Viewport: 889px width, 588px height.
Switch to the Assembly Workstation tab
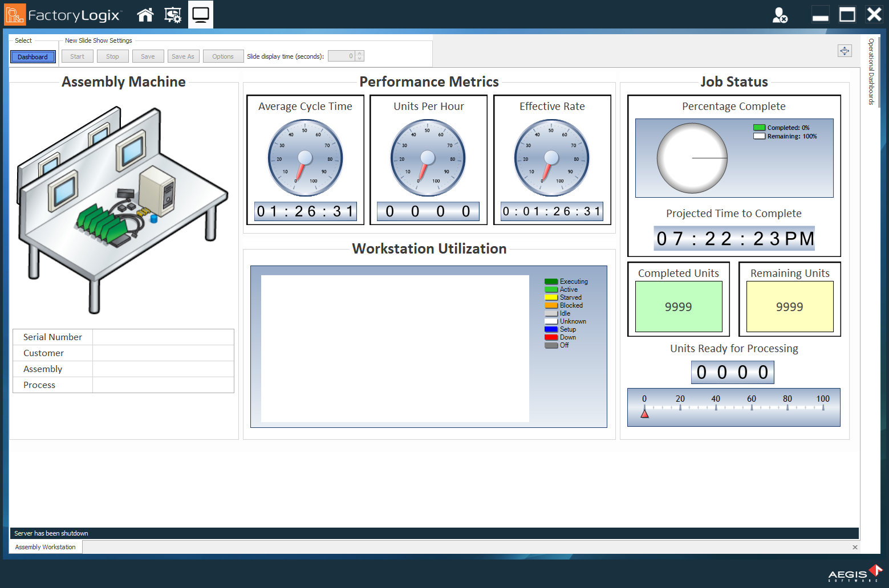44,546
